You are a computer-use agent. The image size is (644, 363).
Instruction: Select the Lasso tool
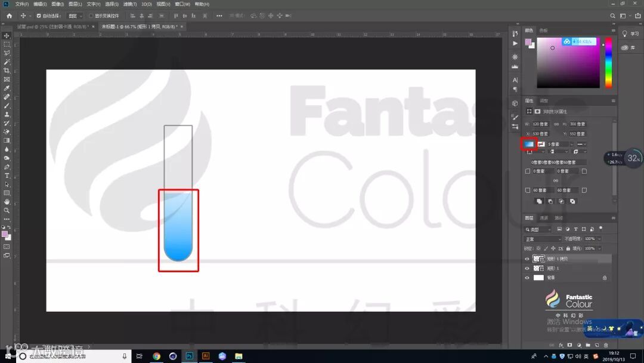(7, 53)
